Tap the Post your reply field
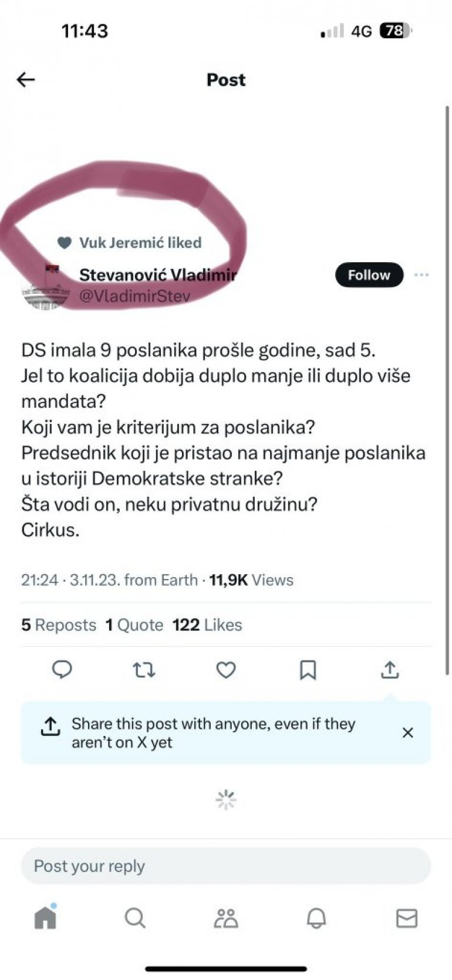This screenshot has width=452, height=980. click(226, 866)
